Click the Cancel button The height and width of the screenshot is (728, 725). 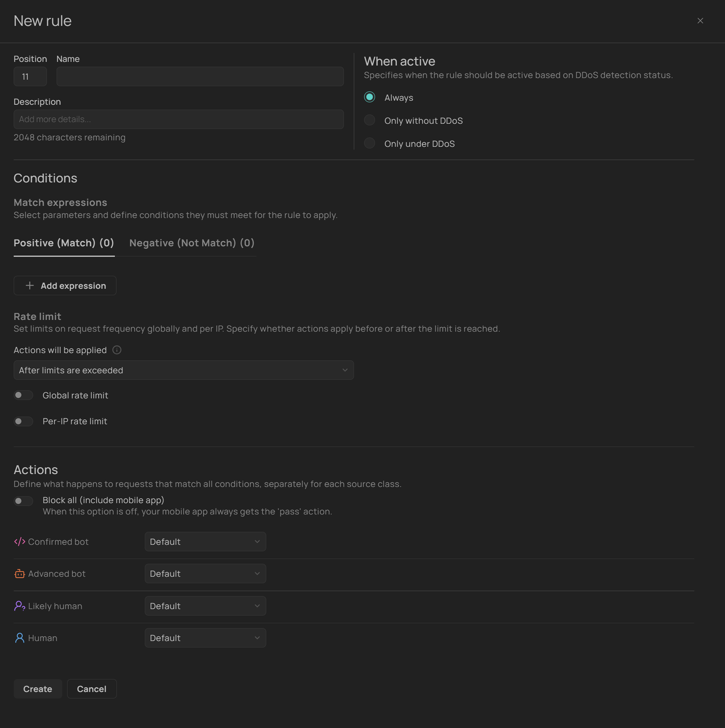pyautogui.click(x=92, y=689)
